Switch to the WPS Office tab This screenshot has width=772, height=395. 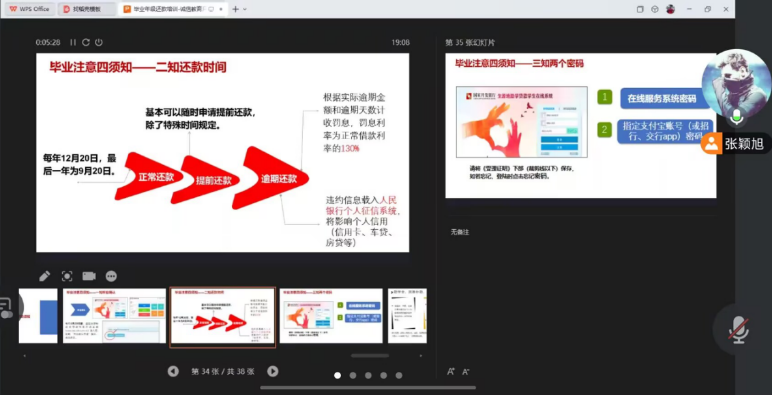pos(29,9)
